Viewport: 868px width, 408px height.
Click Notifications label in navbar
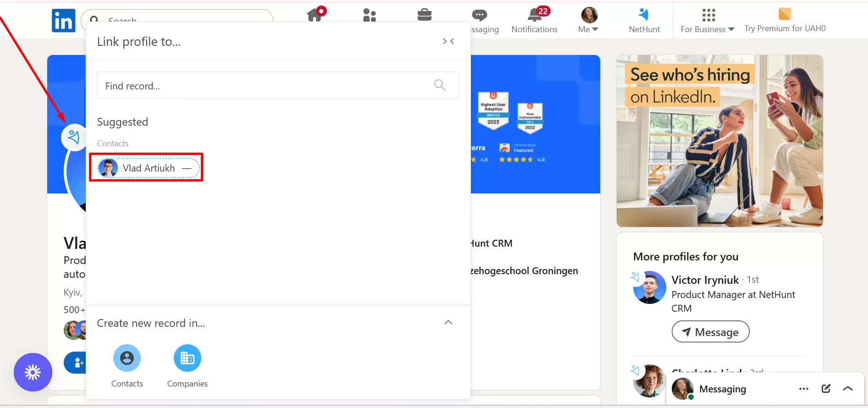point(534,29)
